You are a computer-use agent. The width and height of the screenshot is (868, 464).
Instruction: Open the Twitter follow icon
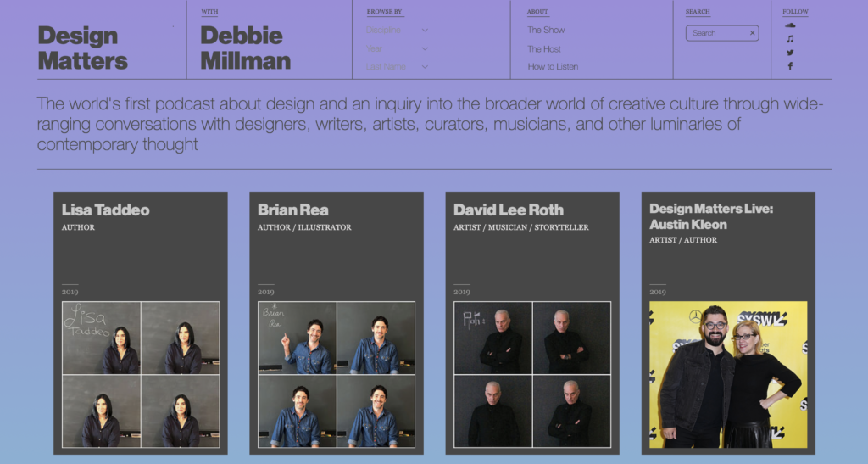click(790, 53)
